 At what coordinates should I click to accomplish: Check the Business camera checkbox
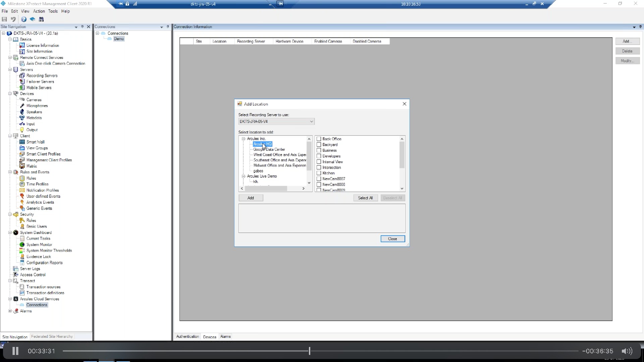[319, 150]
